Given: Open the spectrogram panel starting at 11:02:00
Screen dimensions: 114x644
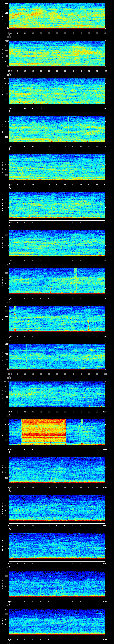Looking at the screenshot, I should tap(57, 129).
